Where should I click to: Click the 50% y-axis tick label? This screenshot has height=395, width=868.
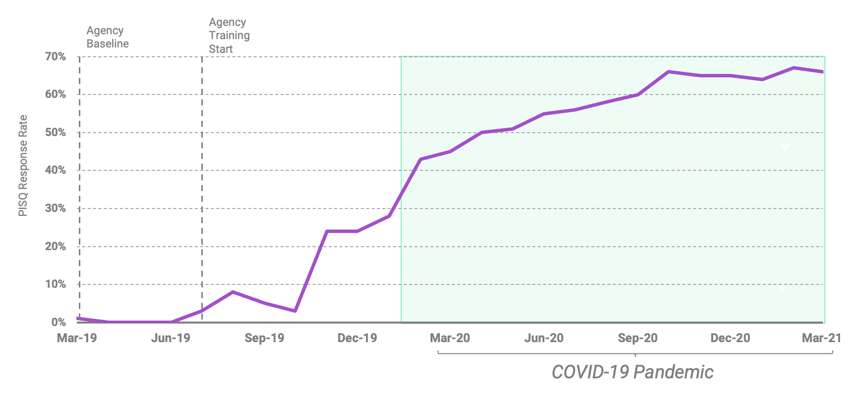[55, 133]
